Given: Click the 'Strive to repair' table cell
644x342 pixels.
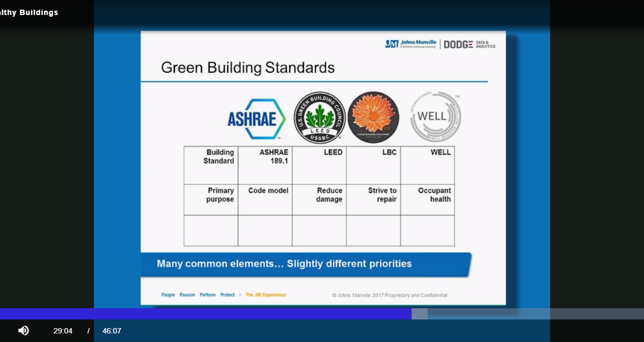Looking at the screenshot, I should pos(374,200).
